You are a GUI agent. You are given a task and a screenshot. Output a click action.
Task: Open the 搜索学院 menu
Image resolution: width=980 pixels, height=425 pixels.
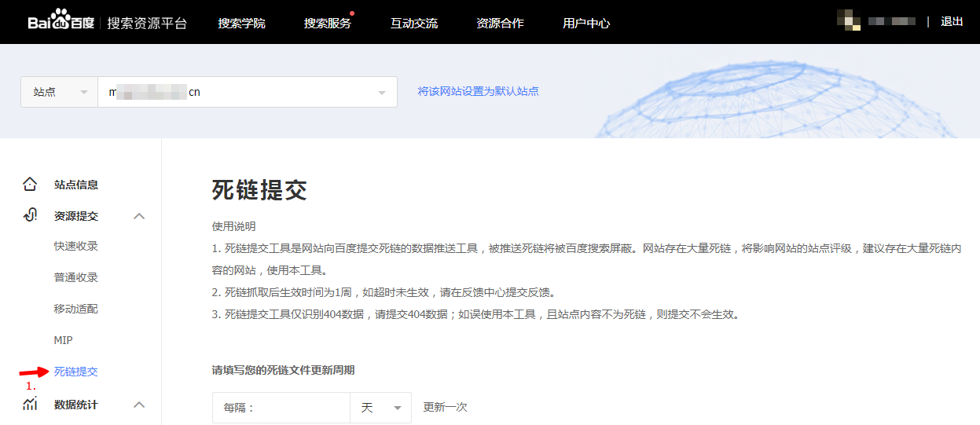point(242,23)
